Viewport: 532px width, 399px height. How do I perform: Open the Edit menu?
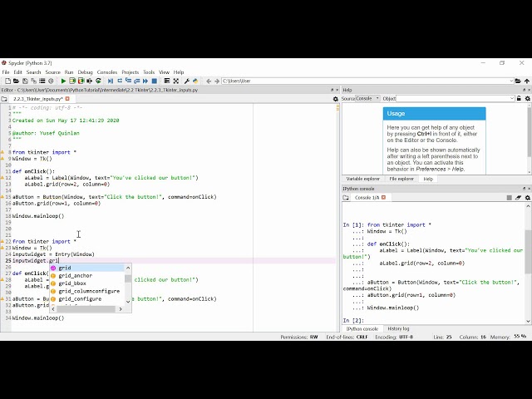click(17, 72)
